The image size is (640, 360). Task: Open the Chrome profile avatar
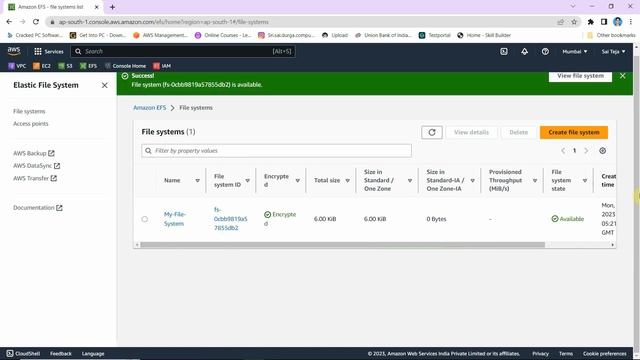(618, 22)
